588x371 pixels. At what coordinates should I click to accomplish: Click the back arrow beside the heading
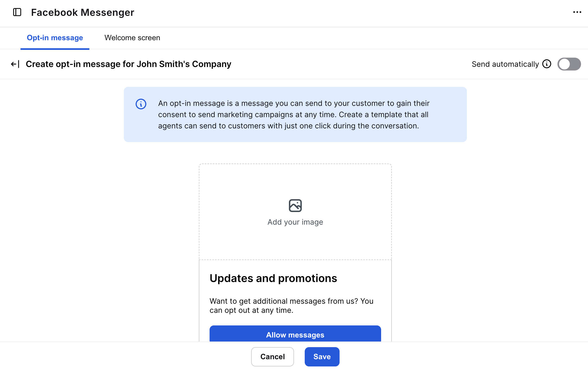click(x=15, y=64)
